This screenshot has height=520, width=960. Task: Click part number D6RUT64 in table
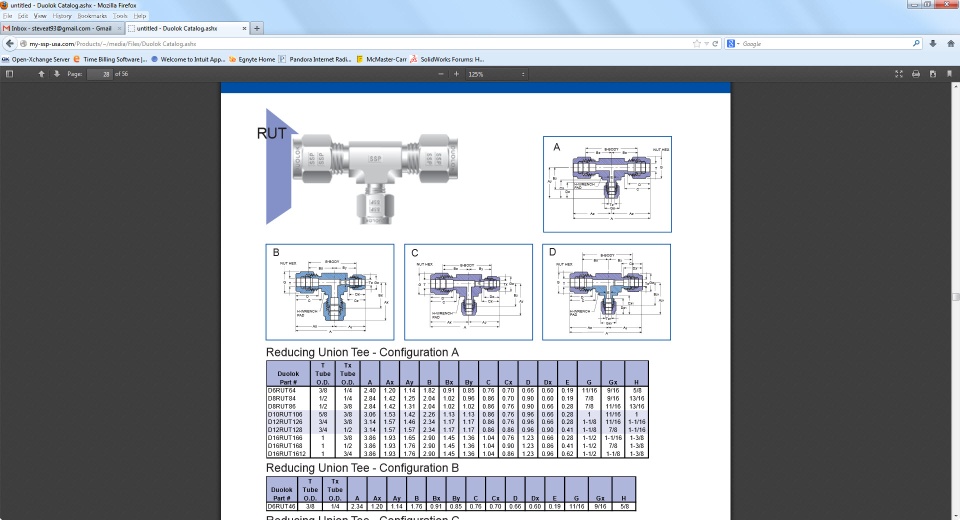(282, 391)
